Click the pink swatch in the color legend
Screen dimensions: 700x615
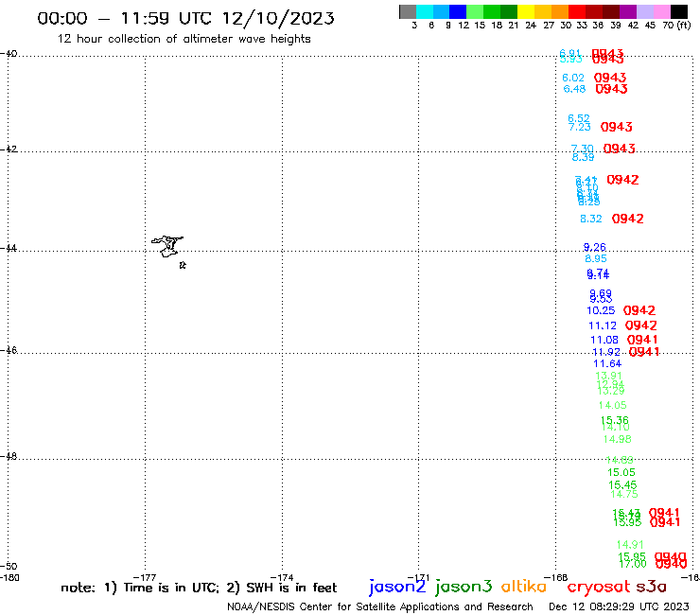(662, 11)
